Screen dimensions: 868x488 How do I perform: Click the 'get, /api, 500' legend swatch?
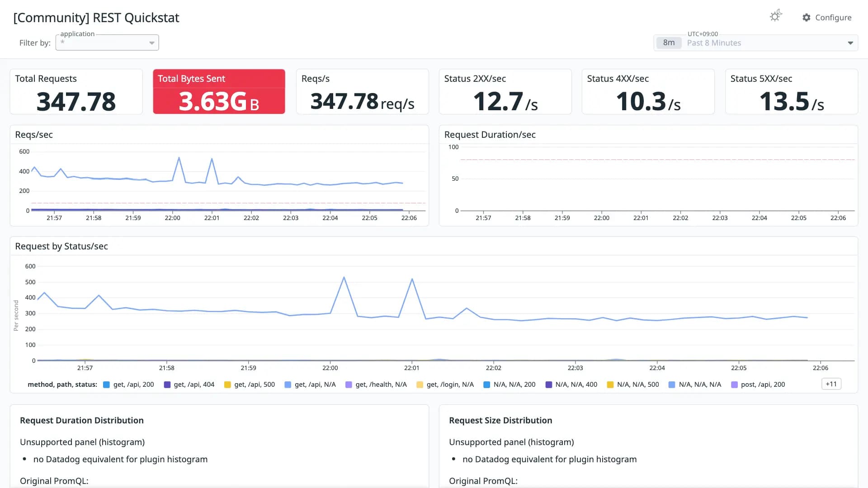tap(227, 385)
